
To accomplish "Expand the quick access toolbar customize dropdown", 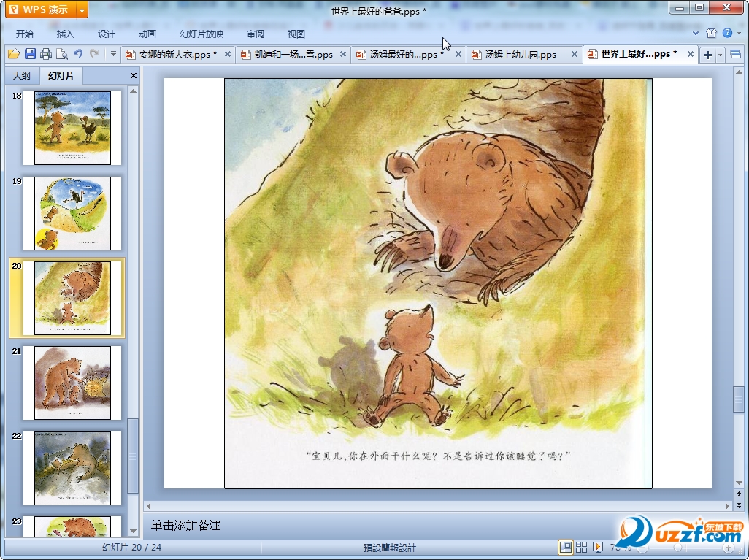I will click(113, 54).
